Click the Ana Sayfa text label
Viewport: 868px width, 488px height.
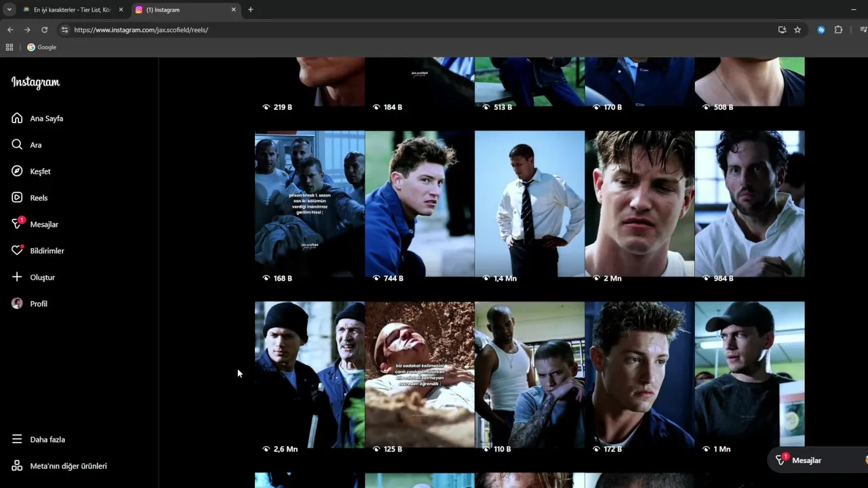click(x=47, y=119)
